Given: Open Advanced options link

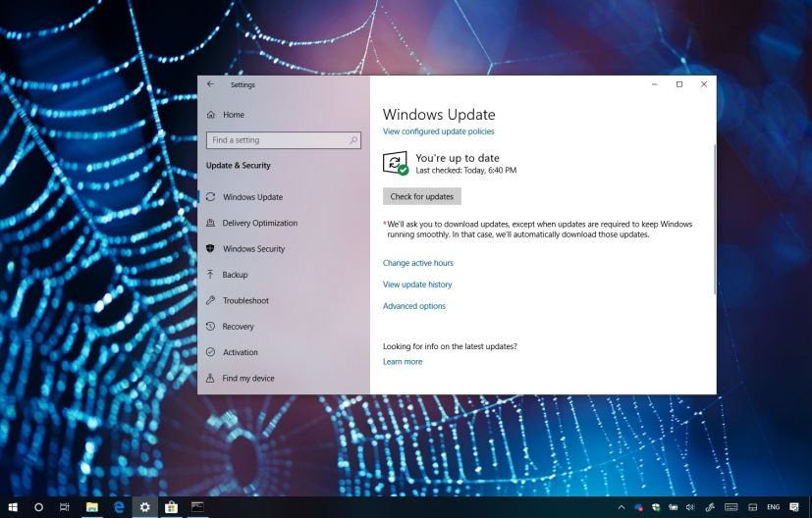Looking at the screenshot, I should 414,306.
